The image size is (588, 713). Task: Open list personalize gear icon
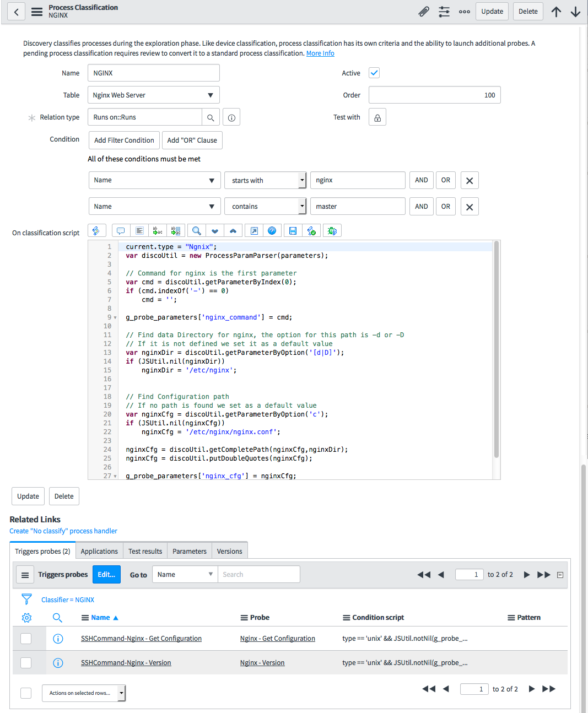(26, 618)
